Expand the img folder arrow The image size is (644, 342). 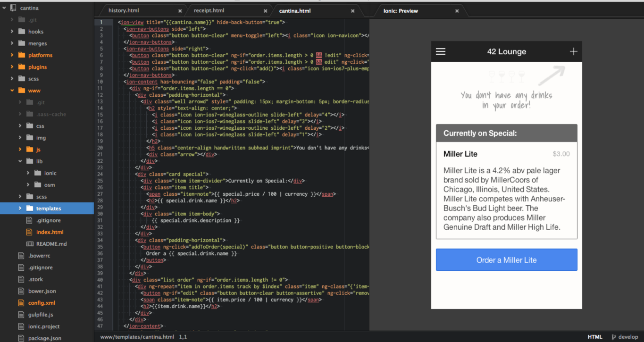[20, 138]
